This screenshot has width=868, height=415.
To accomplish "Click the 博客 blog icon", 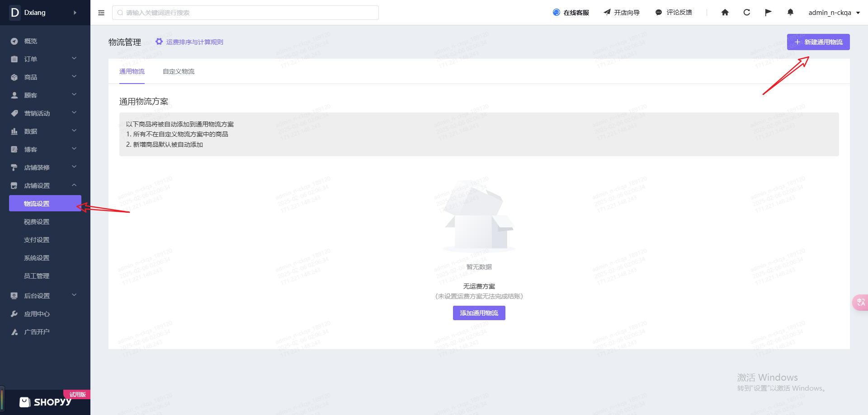I will pos(14,149).
